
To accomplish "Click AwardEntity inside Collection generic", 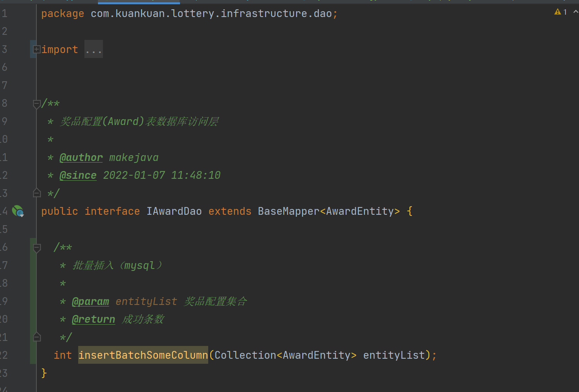I will coord(317,355).
